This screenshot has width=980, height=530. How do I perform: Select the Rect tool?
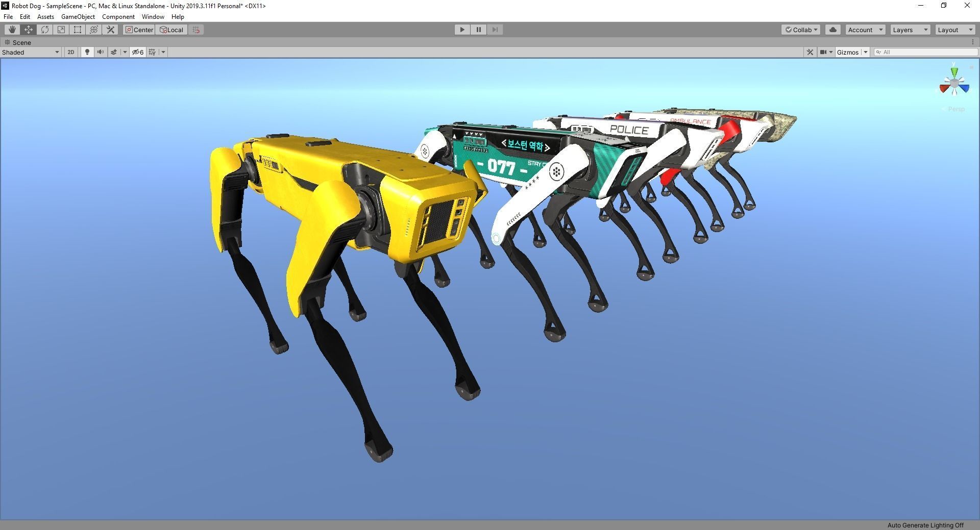point(78,30)
